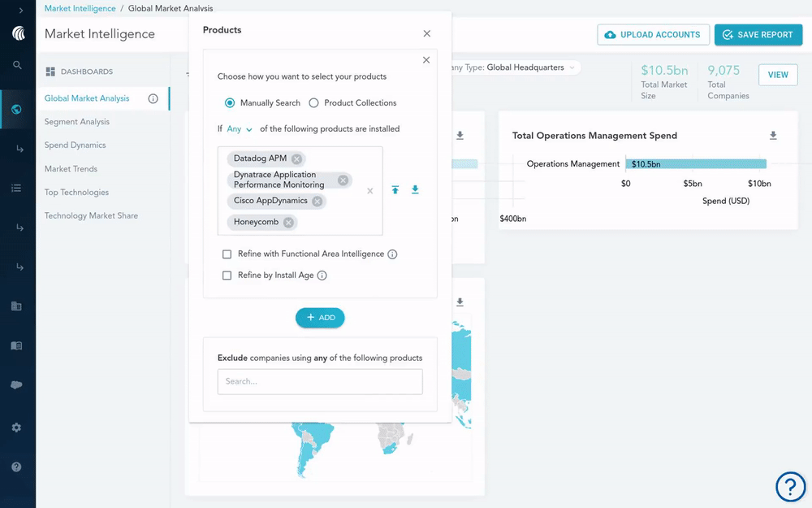Enable Refine with Functional Area Intelligence checkbox
This screenshot has width=812, height=508.
tap(227, 254)
